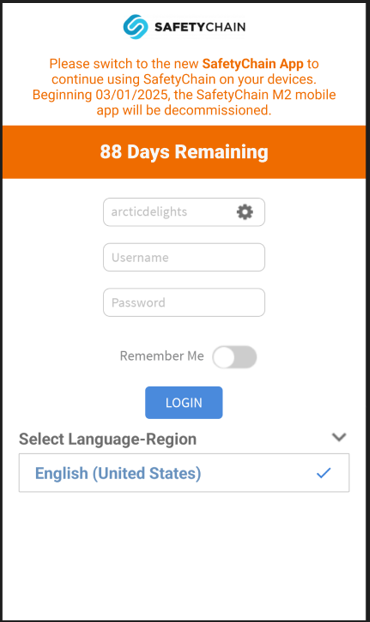Click the 'Please switch to the new' text
The width and height of the screenshot is (370, 622).
click(124, 63)
